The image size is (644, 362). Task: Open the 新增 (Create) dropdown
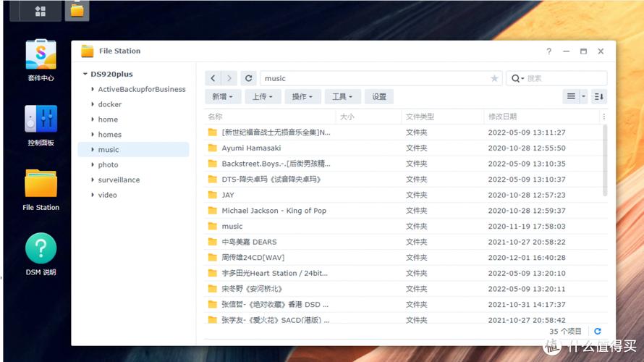[x=222, y=96]
